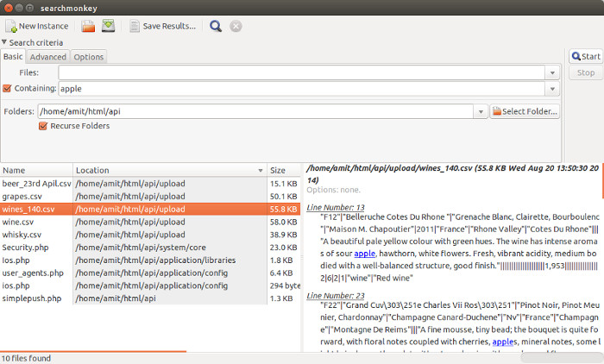Open the Files dropdown list
Image resolution: width=604 pixels, height=364 pixels.
(552, 72)
